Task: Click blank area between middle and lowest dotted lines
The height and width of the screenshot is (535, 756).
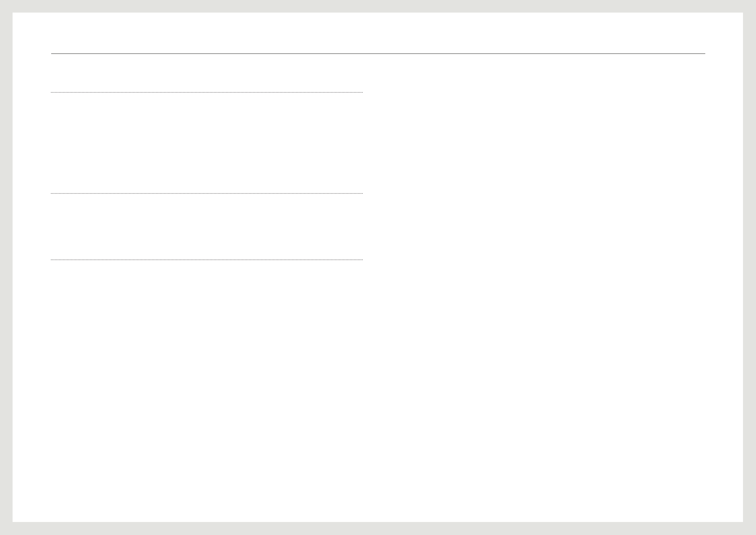Action: 207,226
